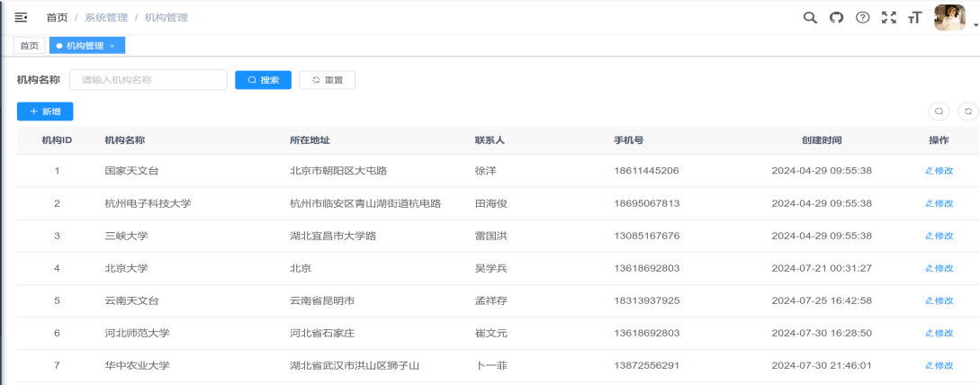Click the 首页 breadcrumb link
The height and width of the screenshot is (385, 980).
click(x=57, y=17)
